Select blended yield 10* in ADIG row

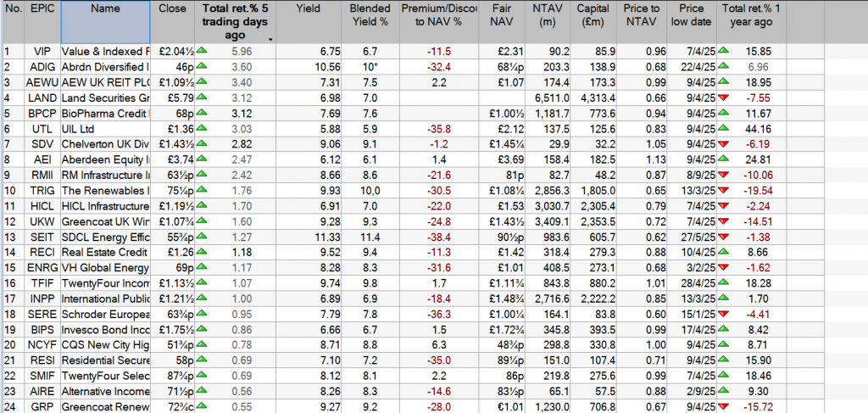[x=370, y=67]
